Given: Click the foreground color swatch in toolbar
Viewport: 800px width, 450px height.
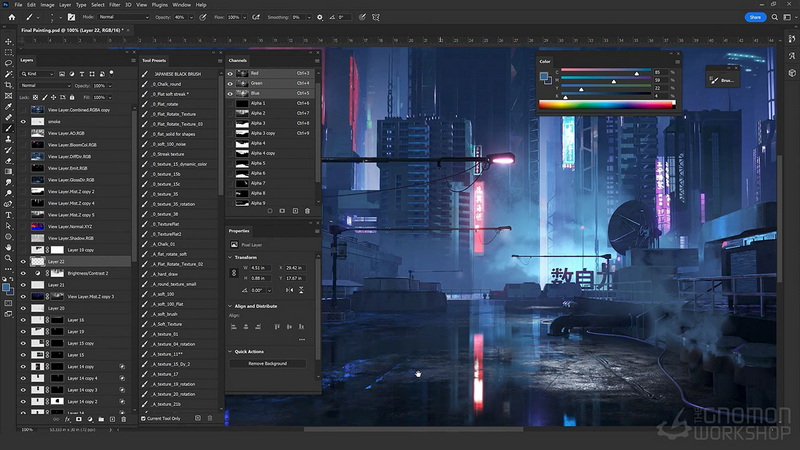Looking at the screenshot, I should pos(6,288).
